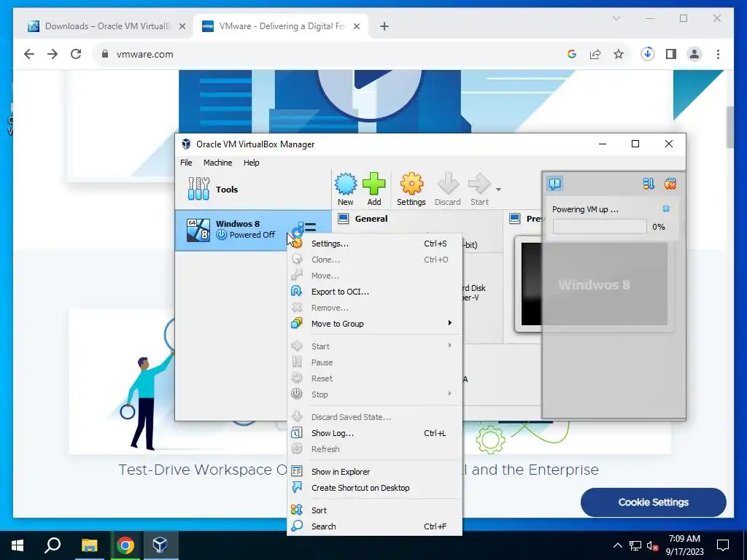The width and height of the screenshot is (747, 560).
Task: Click the Powering VM up progress bar
Action: point(600,227)
